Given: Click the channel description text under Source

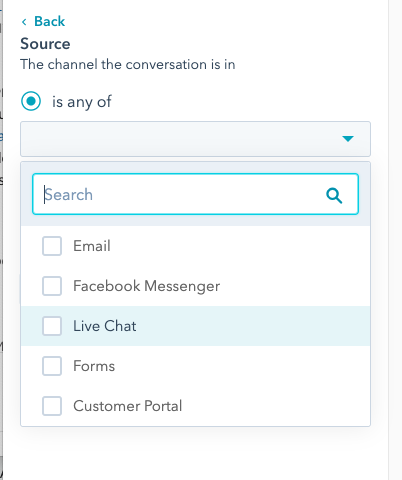Looking at the screenshot, I should (128, 64).
